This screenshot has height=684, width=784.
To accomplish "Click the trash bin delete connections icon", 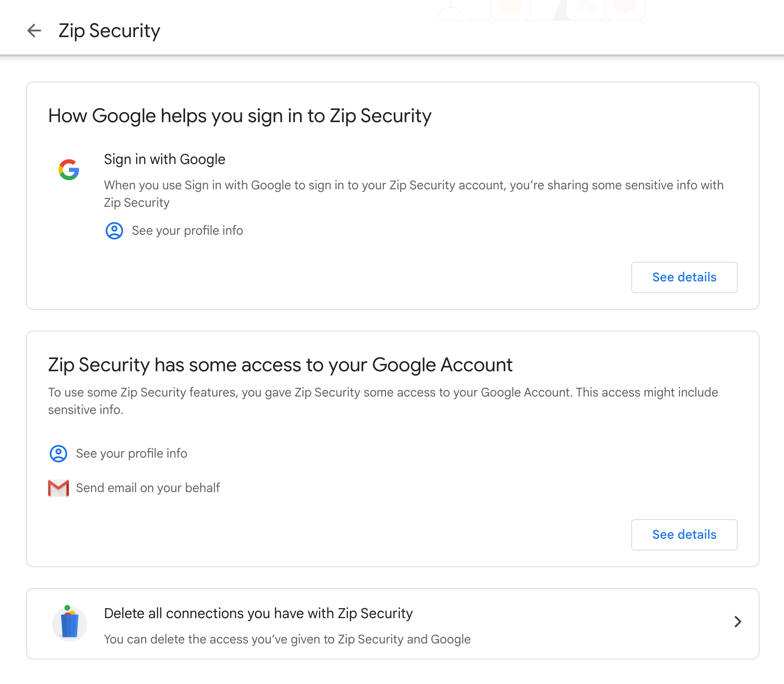I will (69, 624).
